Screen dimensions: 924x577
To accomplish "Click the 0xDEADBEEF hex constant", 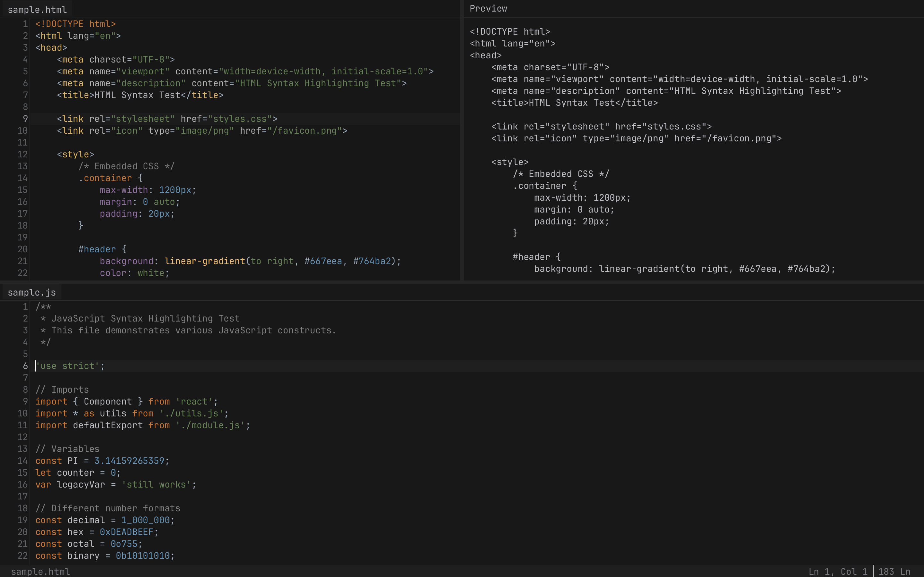I will click(126, 531).
